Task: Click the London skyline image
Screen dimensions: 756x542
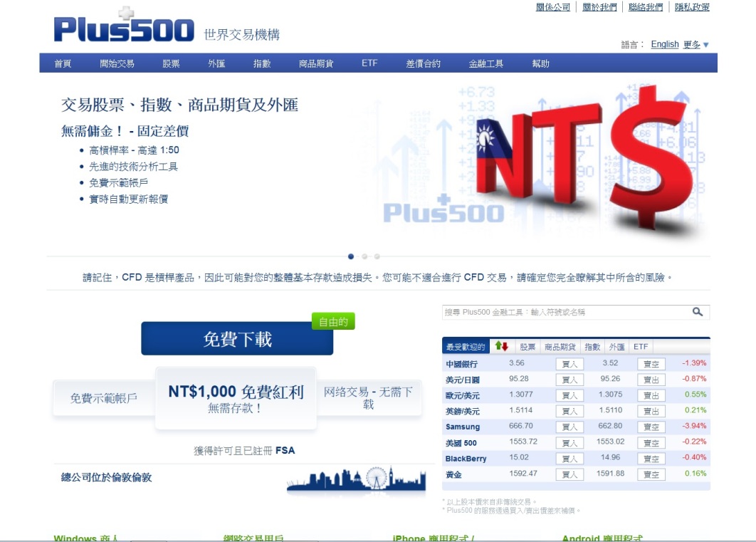Action: click(357, 479)
